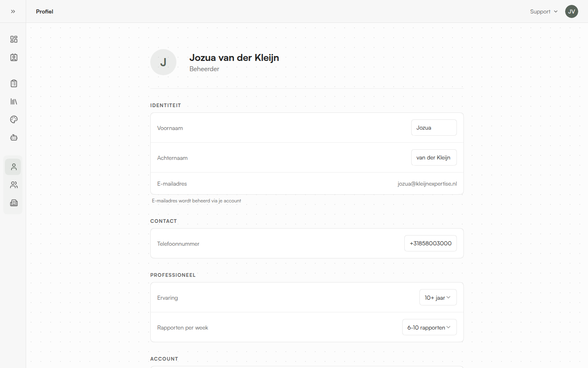Open the palette icon in the sidebar
The width and height of the screenshot is (588, 368).
tap(14, 119)
